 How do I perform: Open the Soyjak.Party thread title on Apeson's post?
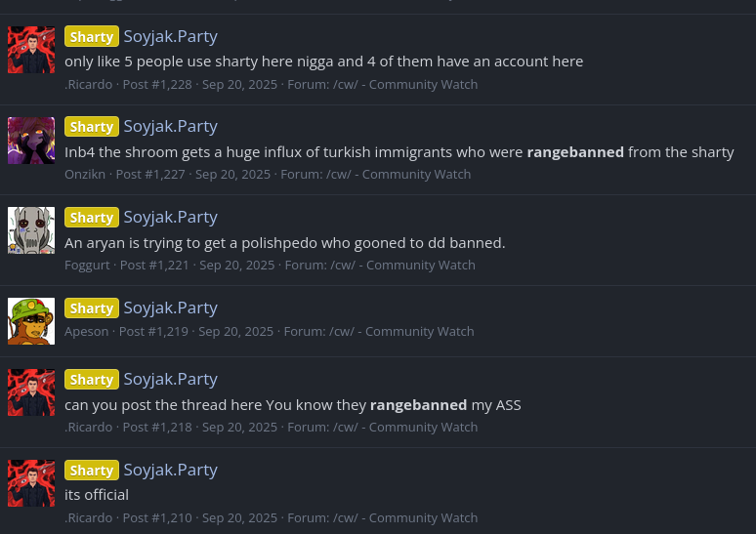[x=170, y=308]
